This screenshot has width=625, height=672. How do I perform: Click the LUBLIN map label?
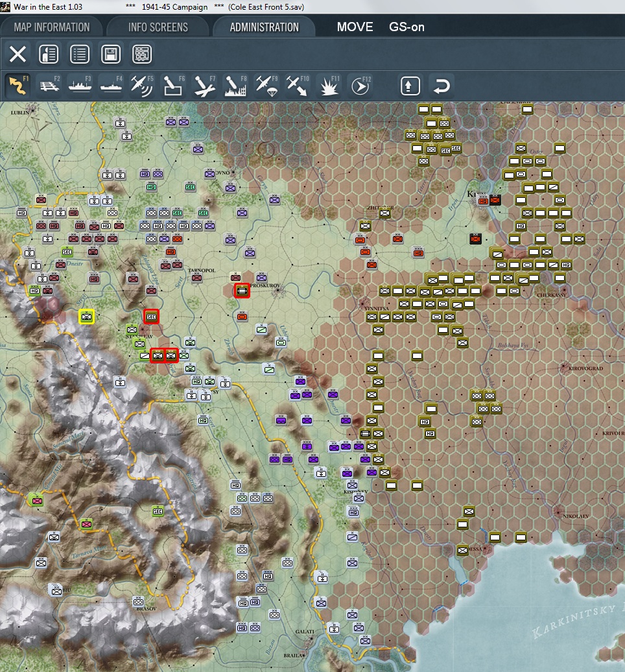(x=19, y=112)
